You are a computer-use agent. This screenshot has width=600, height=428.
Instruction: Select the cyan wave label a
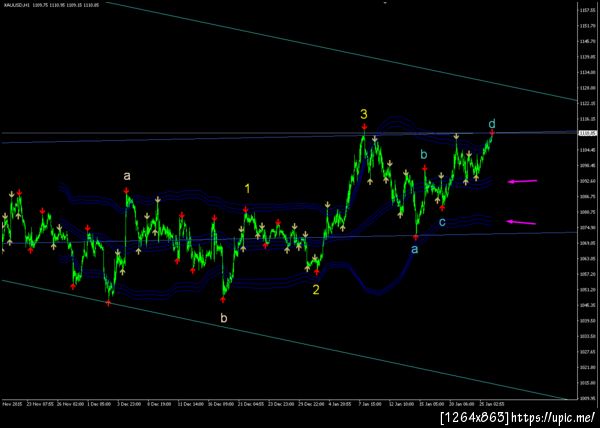414,249
